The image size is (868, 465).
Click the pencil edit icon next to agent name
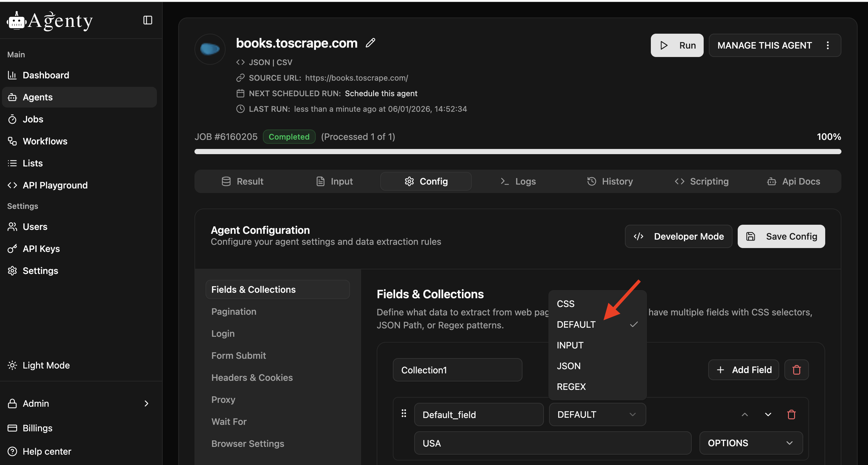(x=370, y=43)
